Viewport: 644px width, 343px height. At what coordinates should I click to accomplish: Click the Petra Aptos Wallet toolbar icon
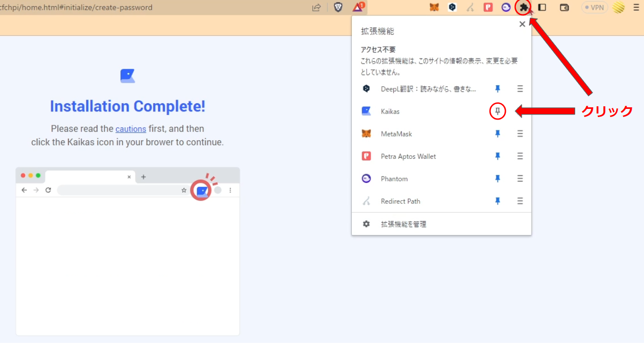[488, 8]
